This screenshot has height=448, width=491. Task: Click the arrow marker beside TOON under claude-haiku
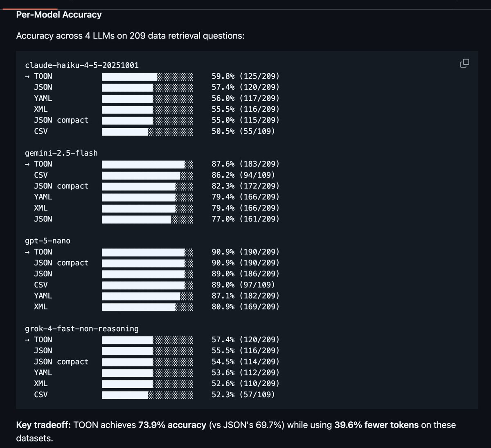coord(27,76)
